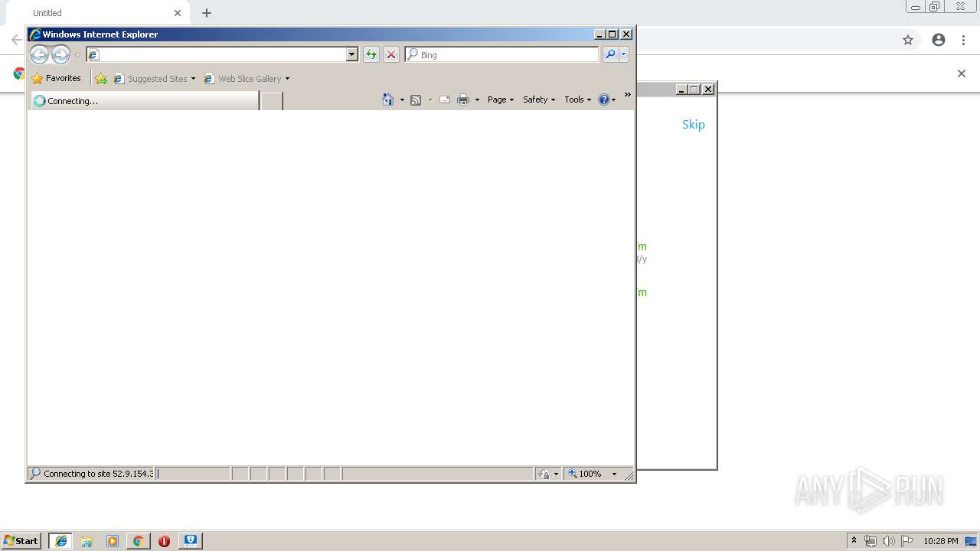Screen dimensions: 980x551
Task: Maximize the Windows Internet Explorer window
Action: (612, 34)
